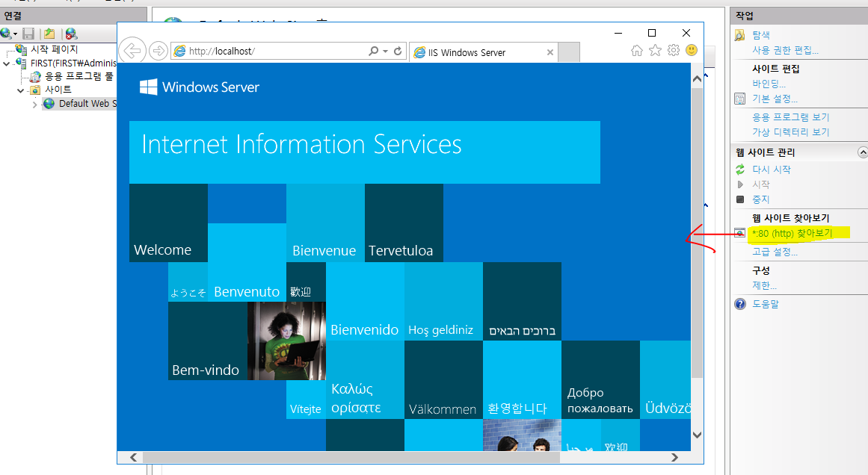Click the Internet Information Services banner

click(x=365, y=152)
